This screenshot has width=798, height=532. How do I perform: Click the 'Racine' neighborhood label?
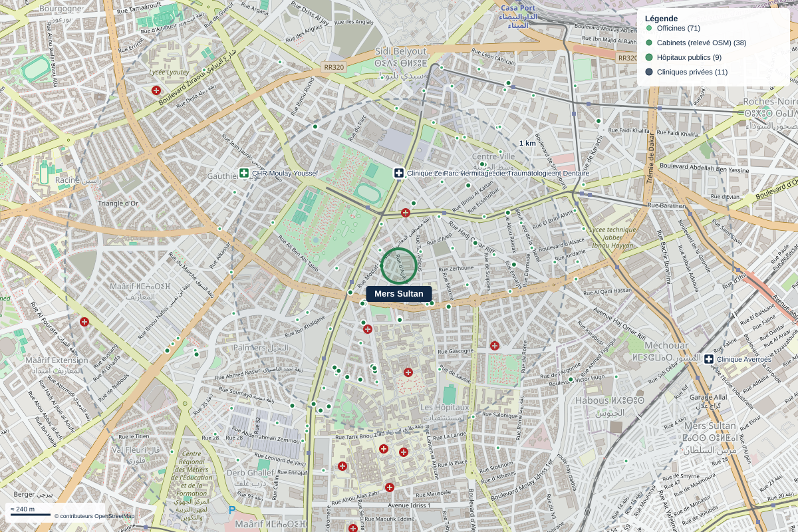[68, 180]
